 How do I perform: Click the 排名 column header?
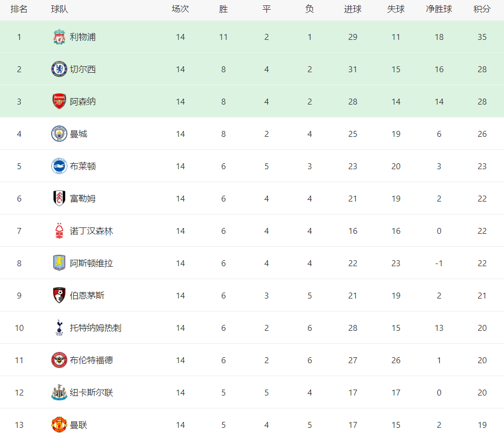coord(19,10)
